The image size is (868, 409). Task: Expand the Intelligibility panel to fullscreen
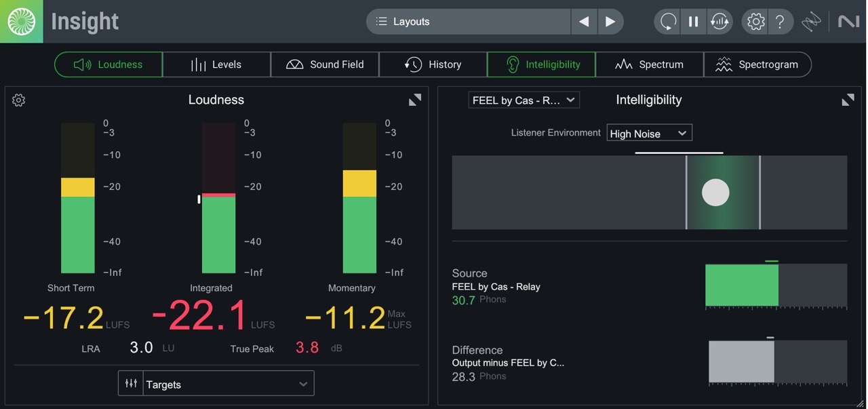point(848,99)
